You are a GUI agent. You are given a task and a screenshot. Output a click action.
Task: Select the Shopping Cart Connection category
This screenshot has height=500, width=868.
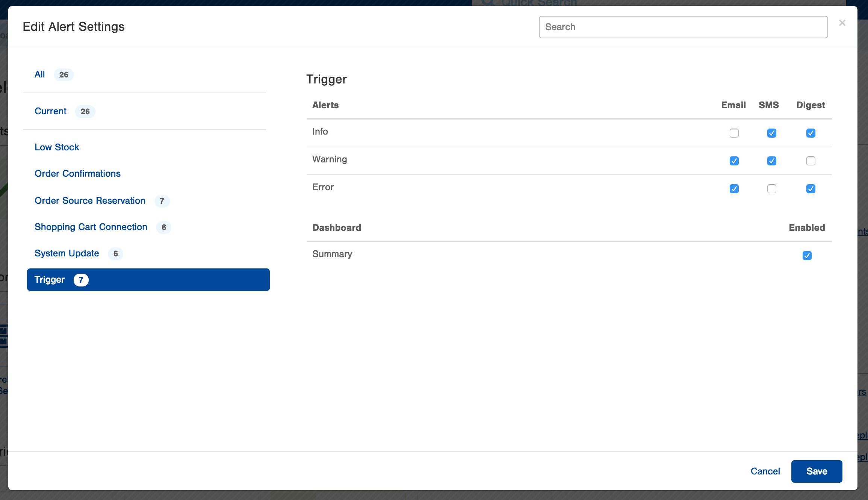[91, 227]
